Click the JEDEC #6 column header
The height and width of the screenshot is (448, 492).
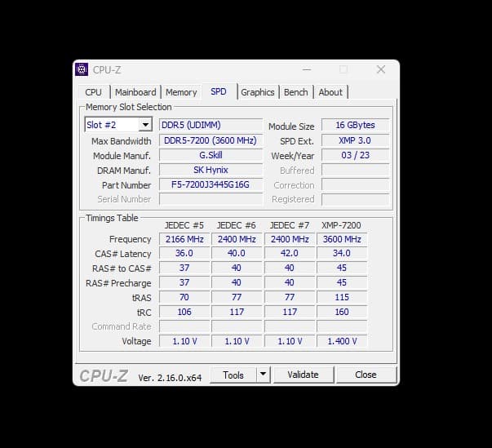(237, 225)
